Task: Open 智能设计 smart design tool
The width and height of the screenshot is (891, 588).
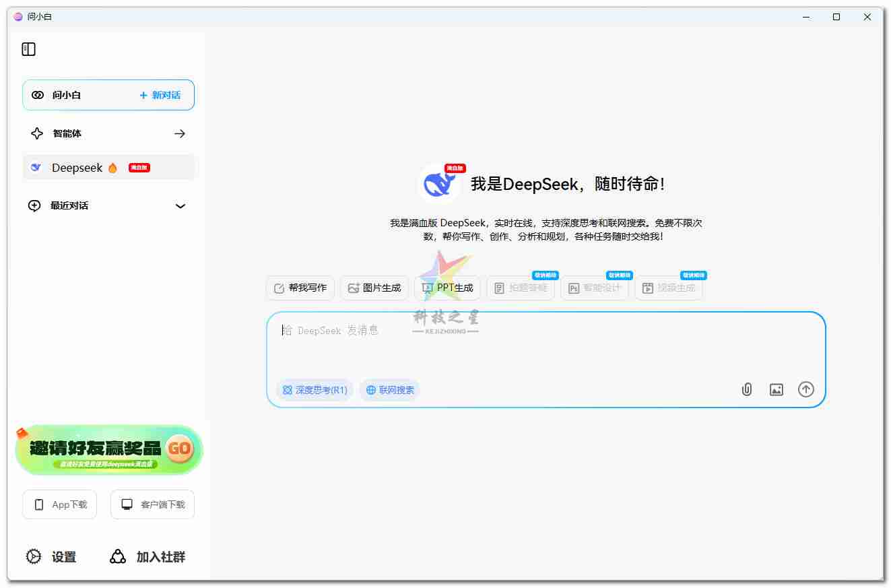Action: (x=595, y=288)
